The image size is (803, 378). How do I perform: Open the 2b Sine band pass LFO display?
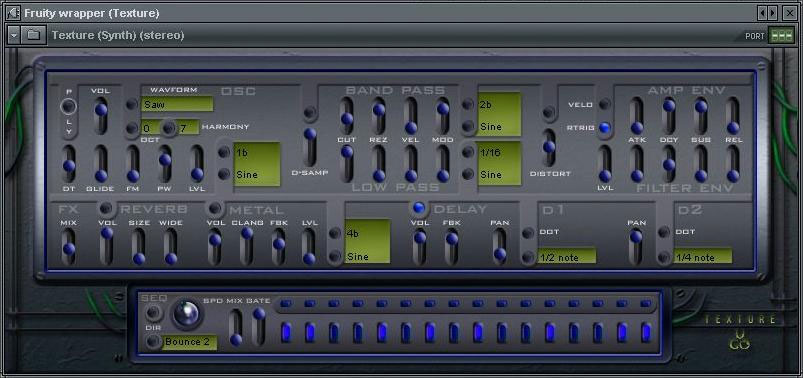pyautogui.click(x=499, y=114)
